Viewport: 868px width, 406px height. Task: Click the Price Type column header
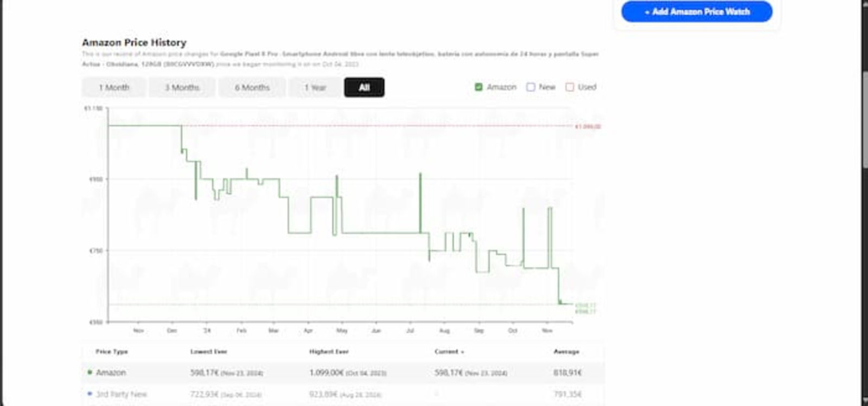point(112,352)
